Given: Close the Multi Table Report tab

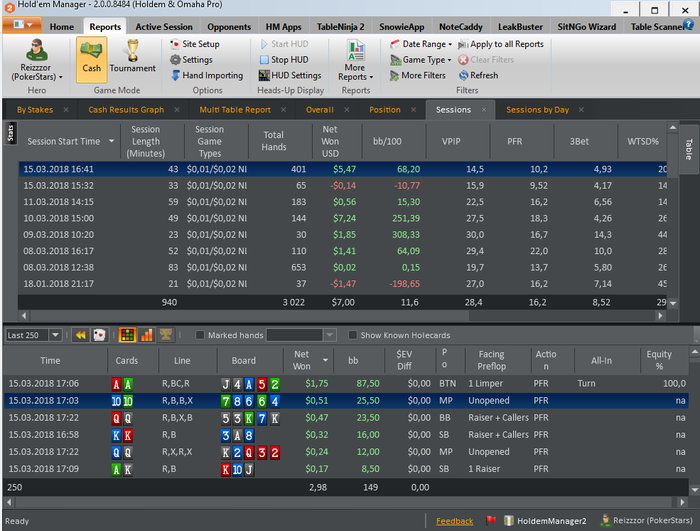Looking at the screenshot, I should click(x=283, y=110).
